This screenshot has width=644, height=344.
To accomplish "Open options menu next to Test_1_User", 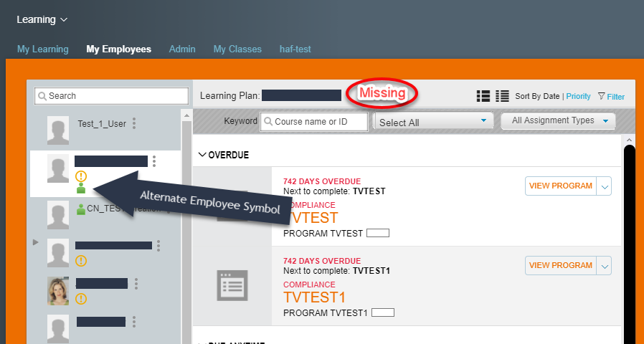I will coord(134,123).
